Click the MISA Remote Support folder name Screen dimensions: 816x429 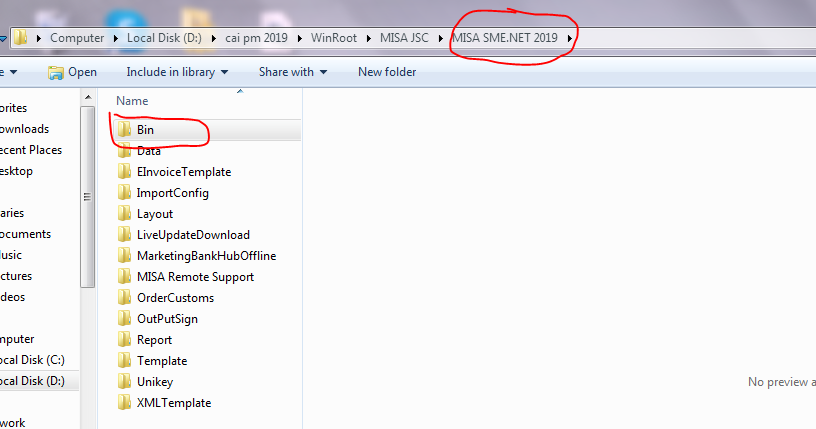pyautogui.click(x=195, y=276)
